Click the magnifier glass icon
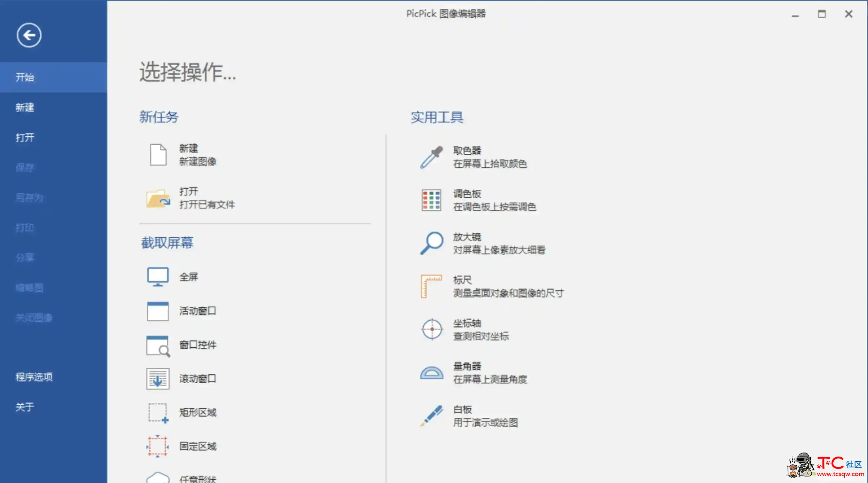 (431, 243)
